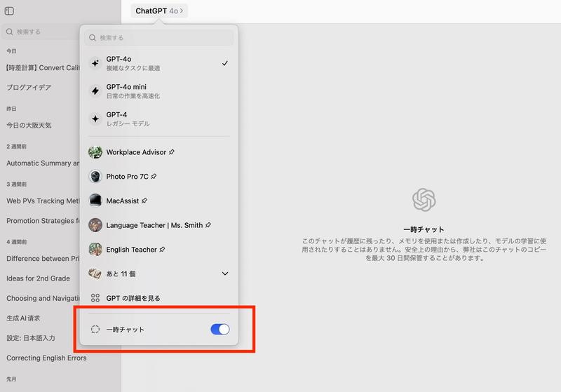Click the pin icon next to Workplace Advisor
This screenshot has height=392, width=561.
pos(172,152)
